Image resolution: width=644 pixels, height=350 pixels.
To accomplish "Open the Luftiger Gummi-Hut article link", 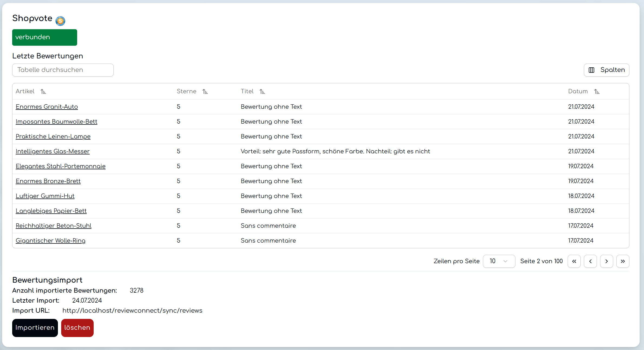I will click(45, 196).
